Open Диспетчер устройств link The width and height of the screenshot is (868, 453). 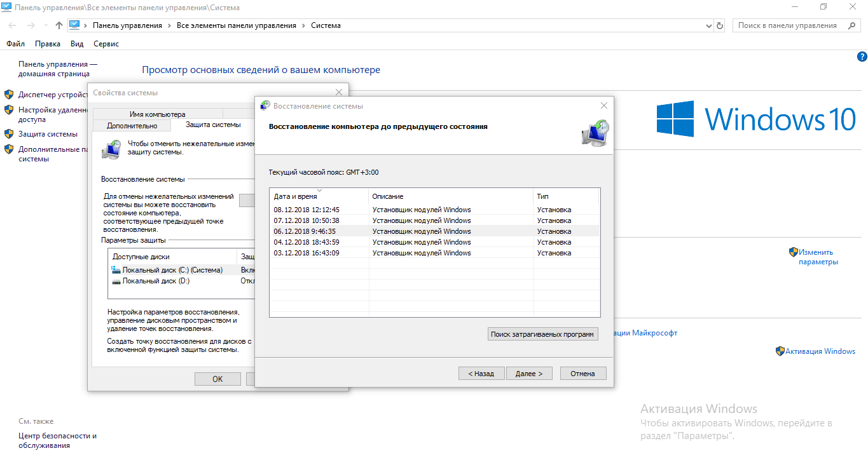tap(53, 95)
